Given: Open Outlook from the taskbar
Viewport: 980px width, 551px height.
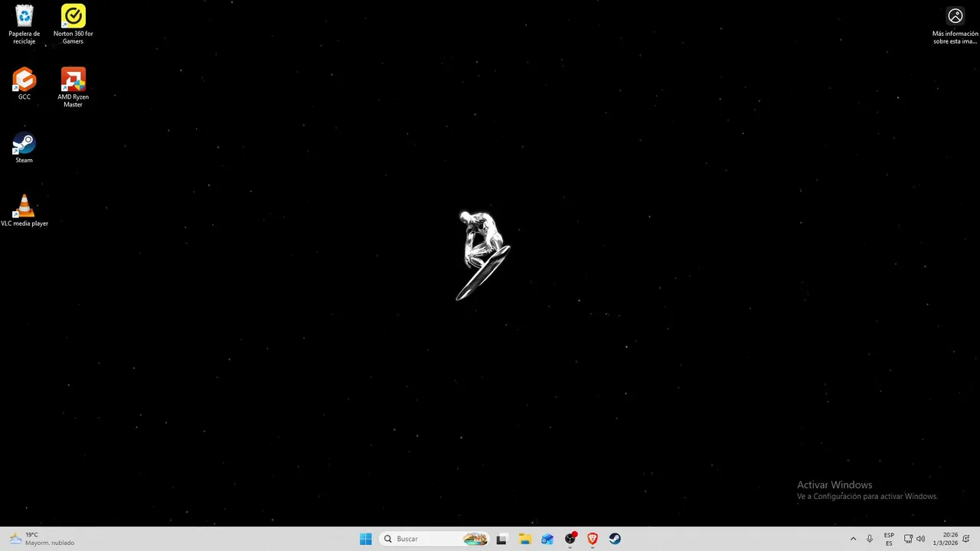Looking at the screenshot, I should (x=547, y=539).
